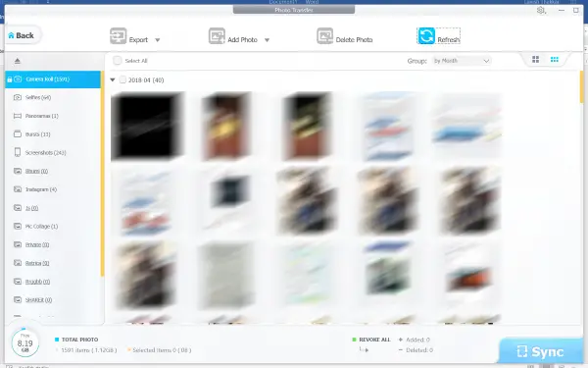
Task: Tick the 2018-04 group checkbox
Action: [x=122, y=79]
